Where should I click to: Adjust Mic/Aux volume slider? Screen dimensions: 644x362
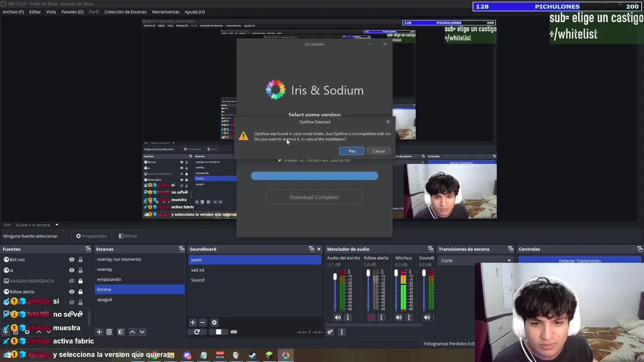pos(396,273)
